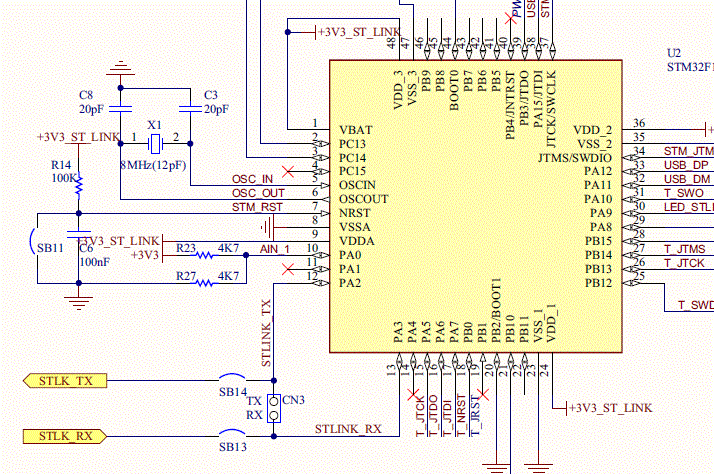714x474 pixels.
Task: Select the STLK_RX port symbol
Action: pos(65,436)
